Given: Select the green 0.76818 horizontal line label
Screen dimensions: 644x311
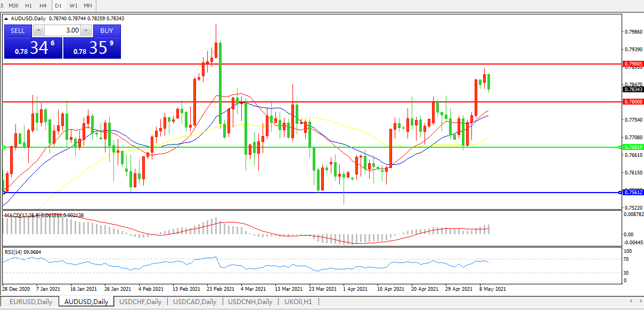Looking at the screenshot, I should click(633, 147).
